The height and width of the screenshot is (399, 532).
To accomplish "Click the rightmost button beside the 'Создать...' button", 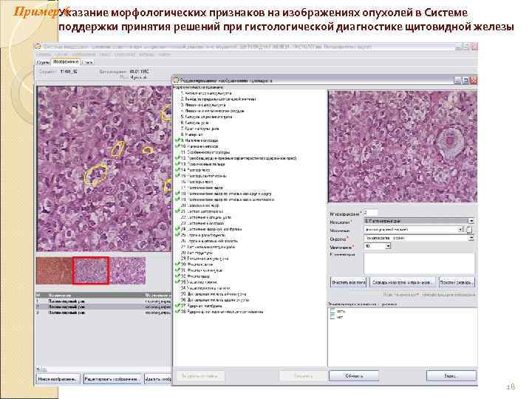I will (456, 282).
